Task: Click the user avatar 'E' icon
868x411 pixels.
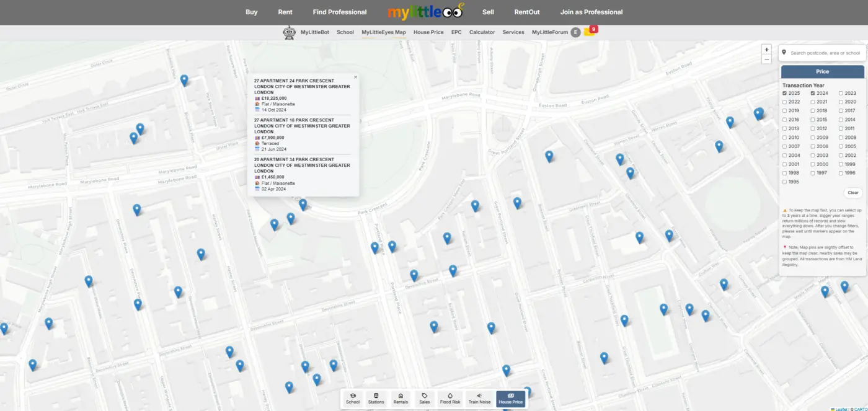Action: click(x=575, y=32)
